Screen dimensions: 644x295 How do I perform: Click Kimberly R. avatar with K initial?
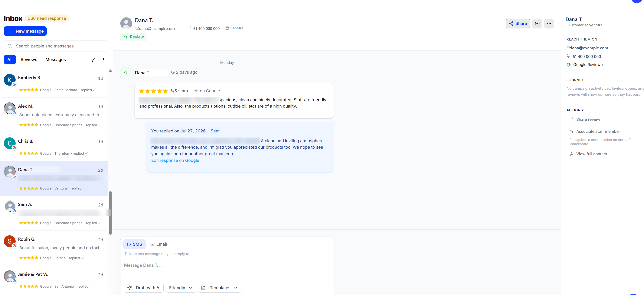click(x=10, y=80)
